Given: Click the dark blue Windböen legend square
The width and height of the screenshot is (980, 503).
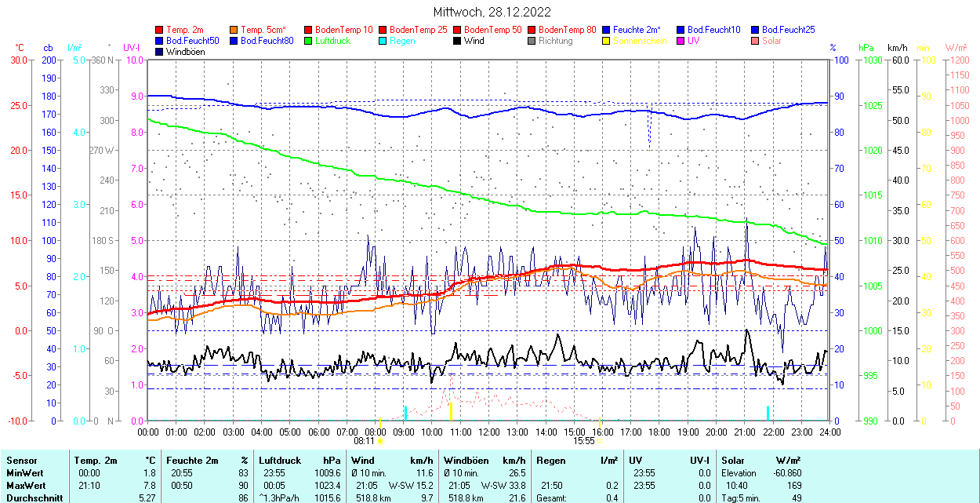Looking at the screenshot, I should click(160, 52).
